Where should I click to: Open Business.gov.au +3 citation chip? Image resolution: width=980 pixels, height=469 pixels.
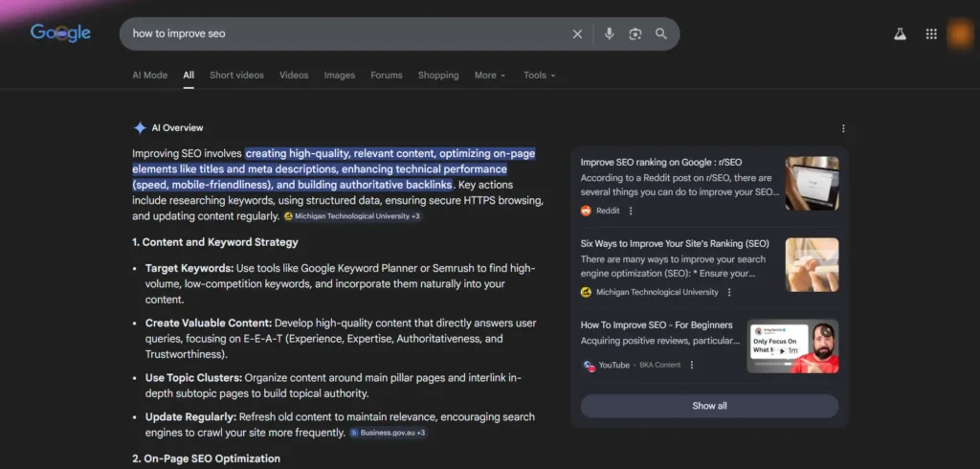pos(389,433)
